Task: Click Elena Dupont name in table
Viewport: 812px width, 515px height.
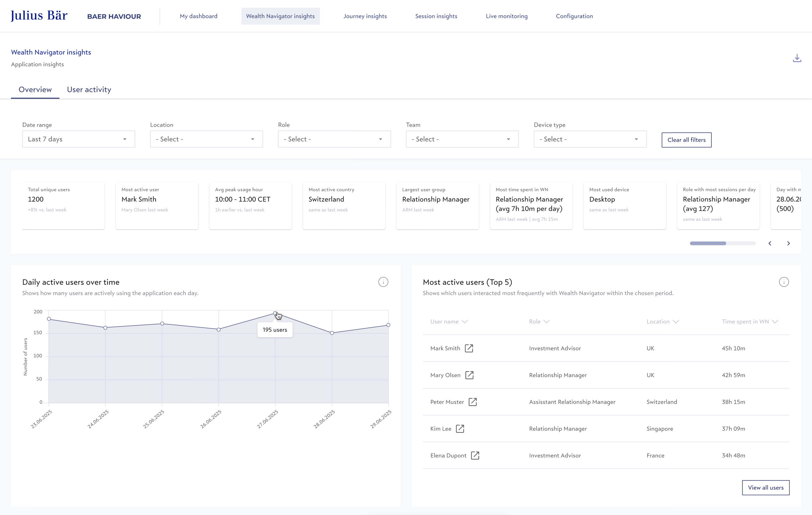Action: coord(448,455)
